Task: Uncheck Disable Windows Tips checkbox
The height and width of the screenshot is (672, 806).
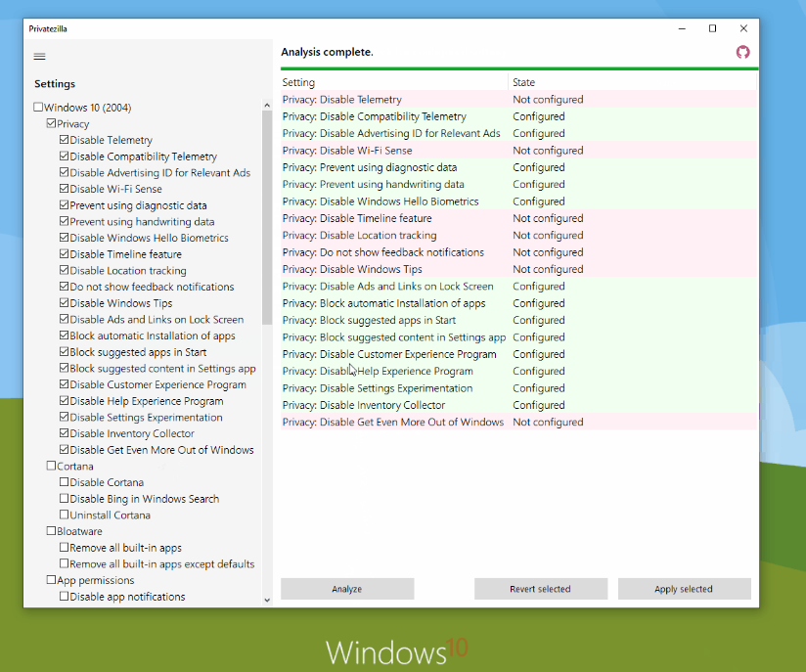Action: [64, 302]
